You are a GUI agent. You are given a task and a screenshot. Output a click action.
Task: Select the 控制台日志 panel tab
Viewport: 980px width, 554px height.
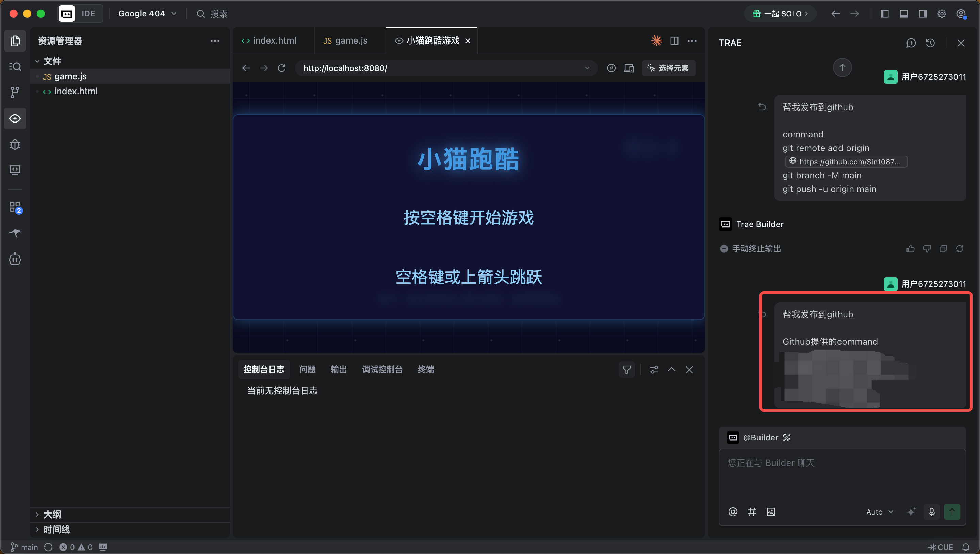[264, 370]
